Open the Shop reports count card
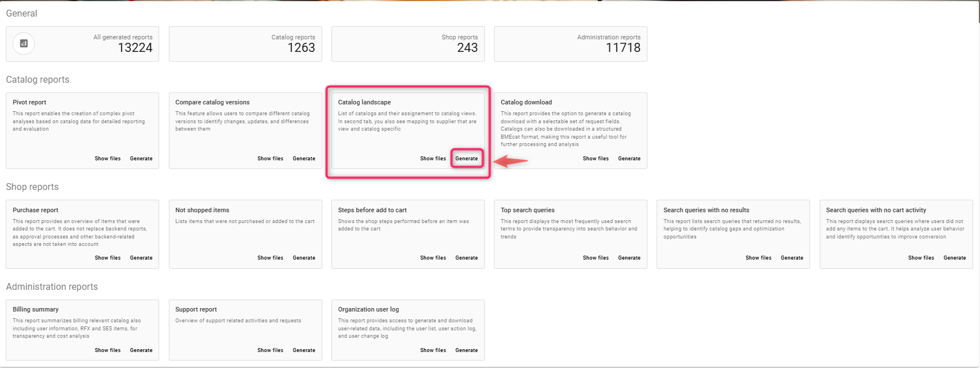Screen dimensions: 980x368 (408, 44)
